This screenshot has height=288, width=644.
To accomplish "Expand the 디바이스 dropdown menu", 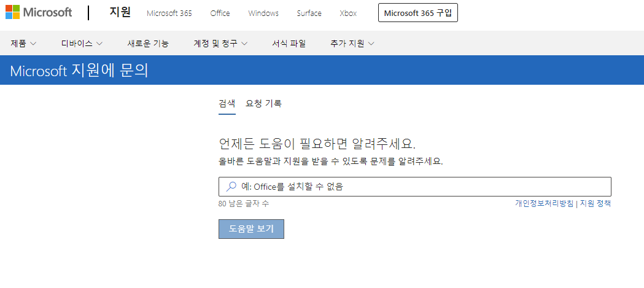I will 82,43.
